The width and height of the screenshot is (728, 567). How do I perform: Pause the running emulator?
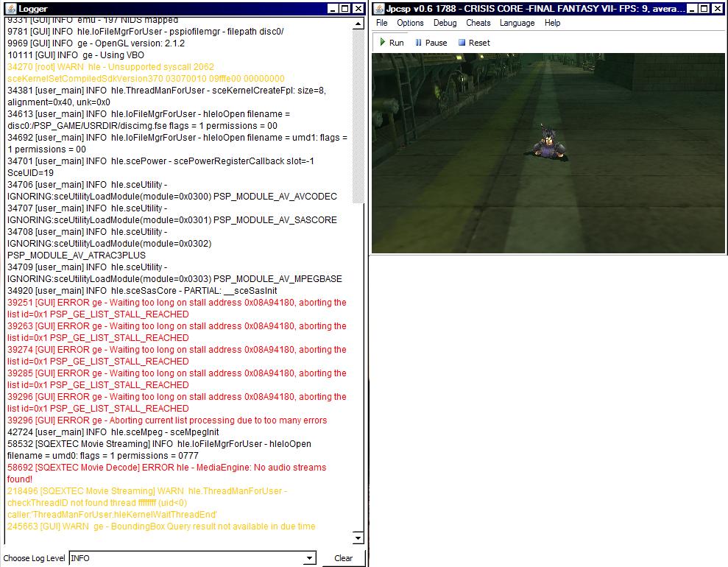431,43
